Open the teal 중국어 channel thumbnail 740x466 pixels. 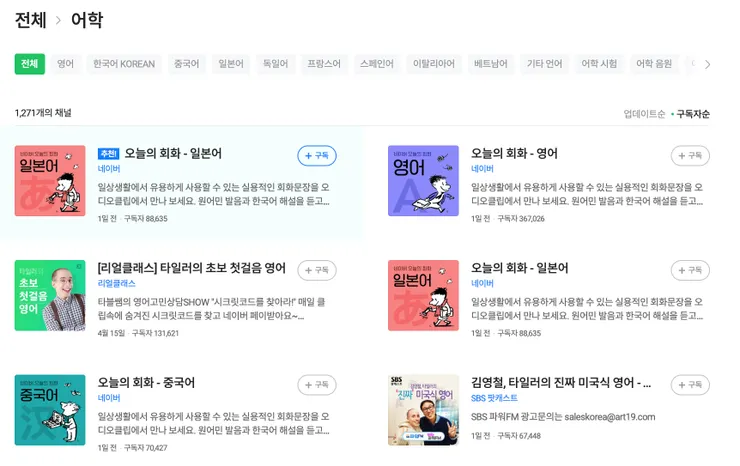pos(50,410)
